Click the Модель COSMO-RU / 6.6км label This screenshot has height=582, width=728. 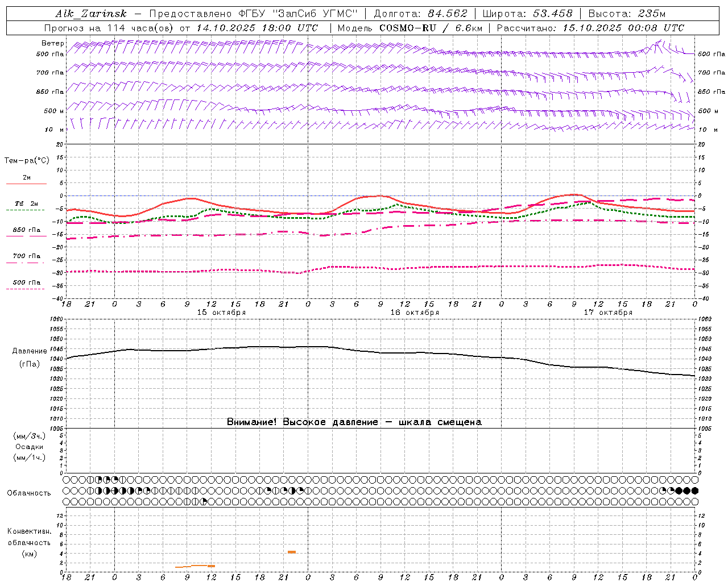click(x=410, y=28)
